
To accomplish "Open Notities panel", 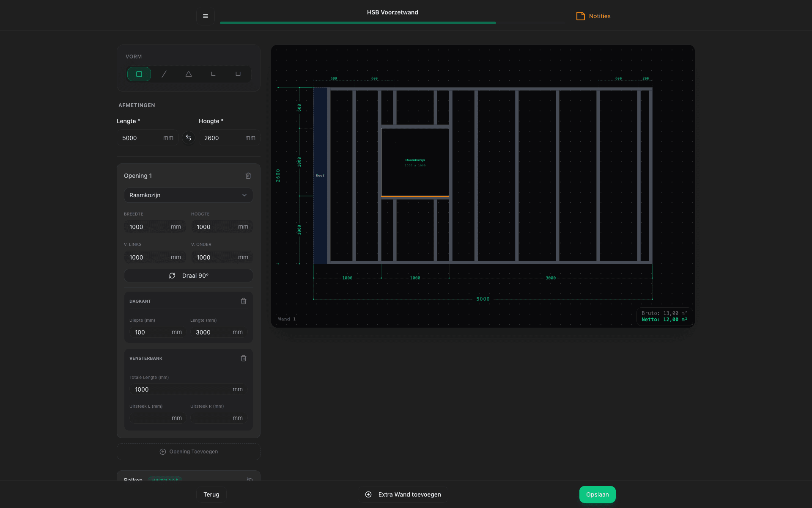I will pos(593,16).
